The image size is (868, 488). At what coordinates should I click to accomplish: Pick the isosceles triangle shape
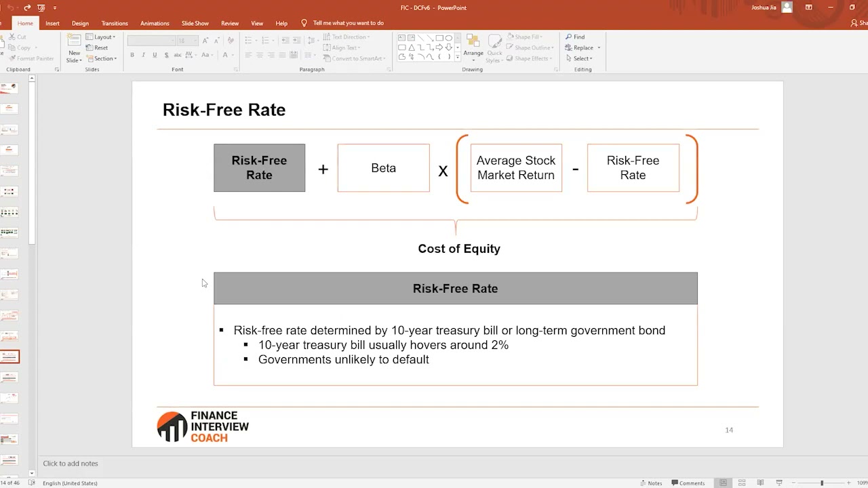[411, 47]
